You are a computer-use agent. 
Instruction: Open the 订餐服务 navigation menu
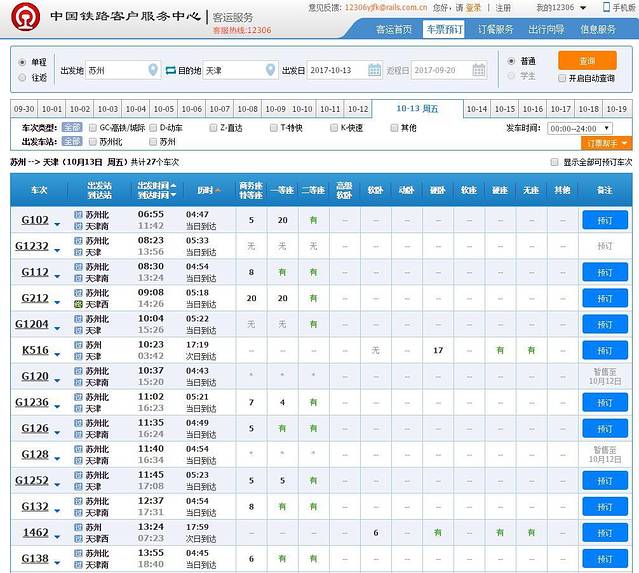[495, 30]
